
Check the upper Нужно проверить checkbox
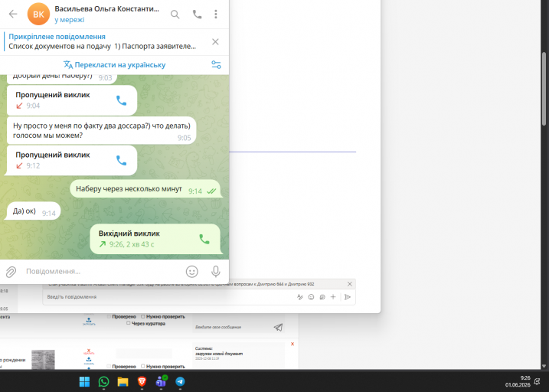[143, 316]
